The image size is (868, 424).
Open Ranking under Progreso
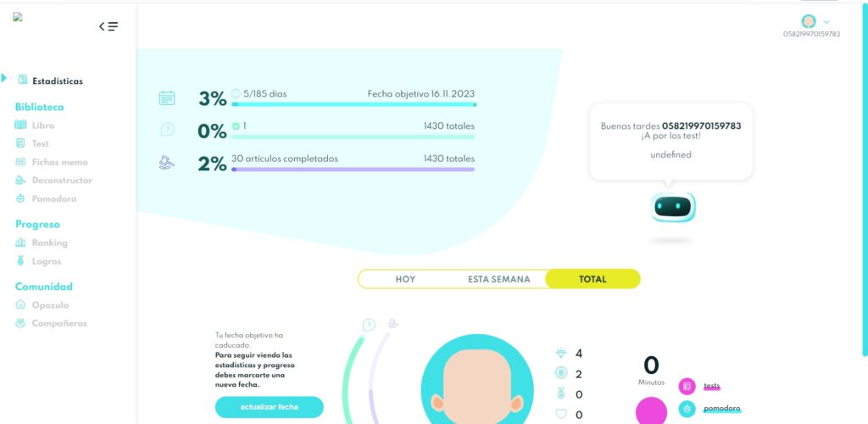pyautogui.click(x=49, y=243)
